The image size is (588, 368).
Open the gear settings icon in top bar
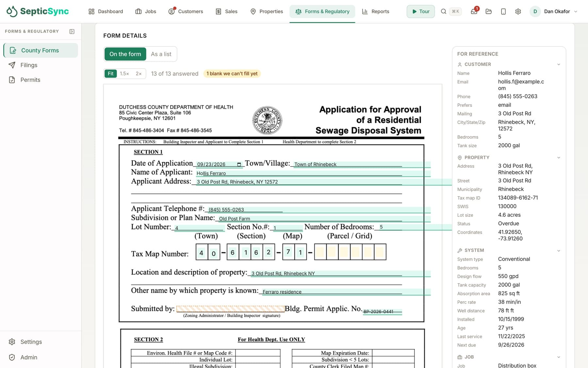click(518, 11)
